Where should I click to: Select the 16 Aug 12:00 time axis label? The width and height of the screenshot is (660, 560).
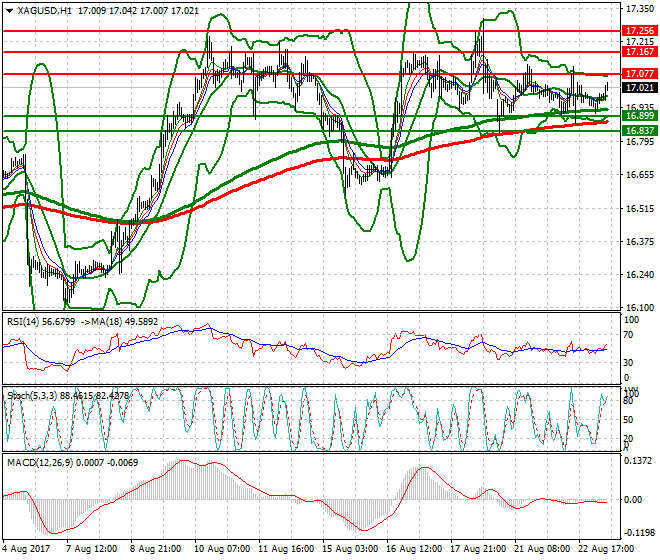[414, 549]
